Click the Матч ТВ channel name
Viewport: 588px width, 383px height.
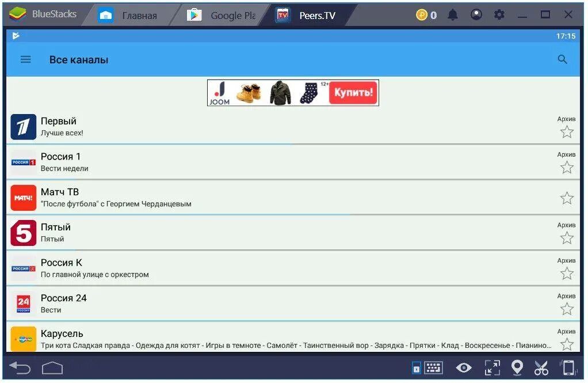pos(60,192)
